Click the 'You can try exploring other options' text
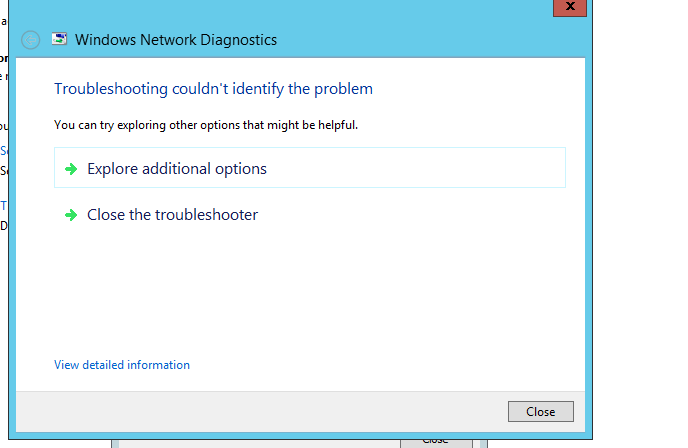Image resolution: width=688 pixels, height=448 pixels. click(206, 125)
